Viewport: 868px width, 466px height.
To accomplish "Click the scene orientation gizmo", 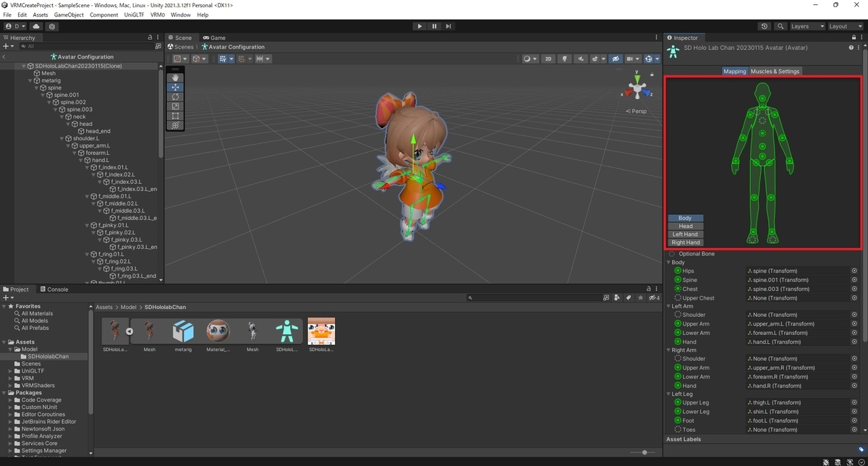I will [x=637, y=89].
